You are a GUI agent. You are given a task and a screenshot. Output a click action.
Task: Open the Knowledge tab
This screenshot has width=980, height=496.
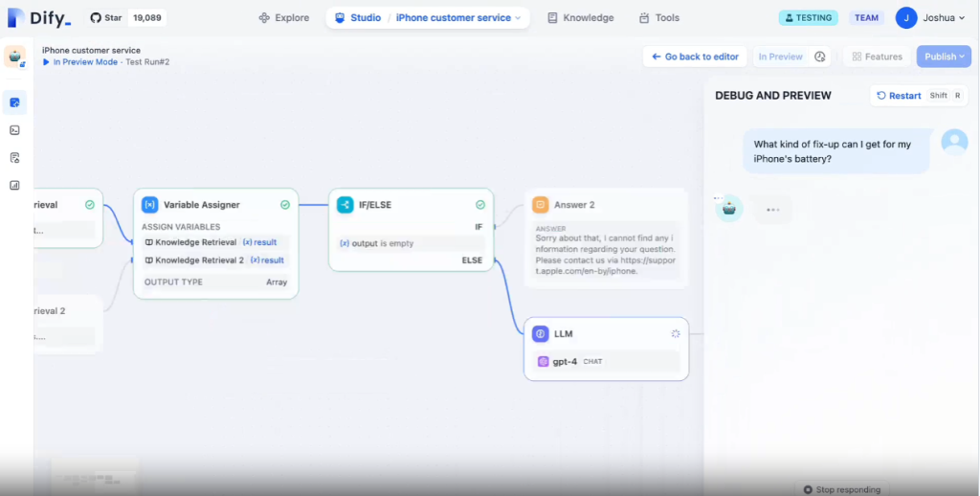coord(581,17)
